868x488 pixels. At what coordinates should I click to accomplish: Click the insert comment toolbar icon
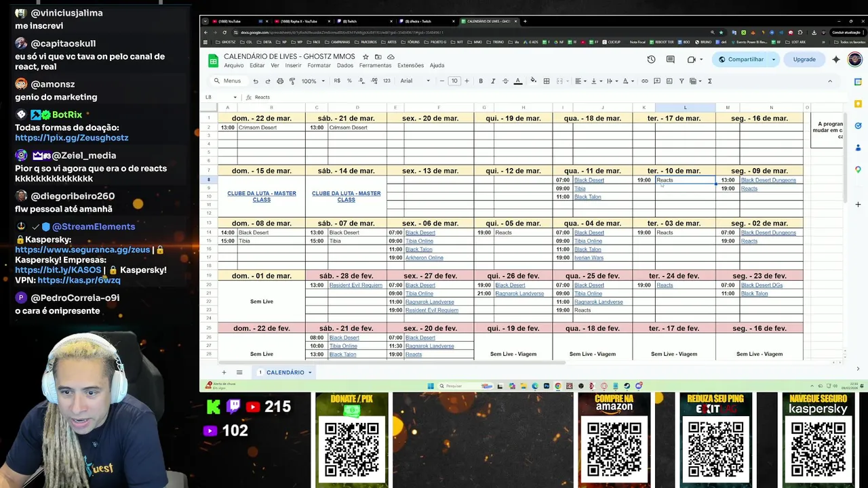[657, 81]
